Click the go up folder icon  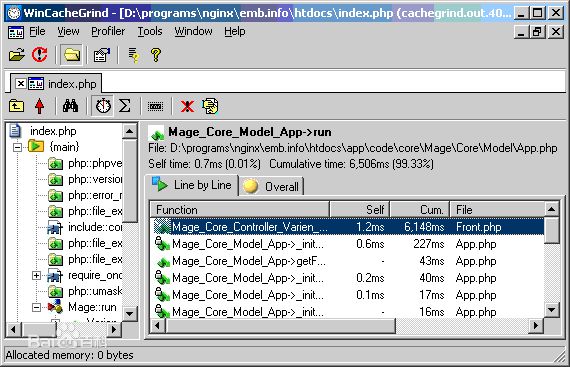coord(16,106)
